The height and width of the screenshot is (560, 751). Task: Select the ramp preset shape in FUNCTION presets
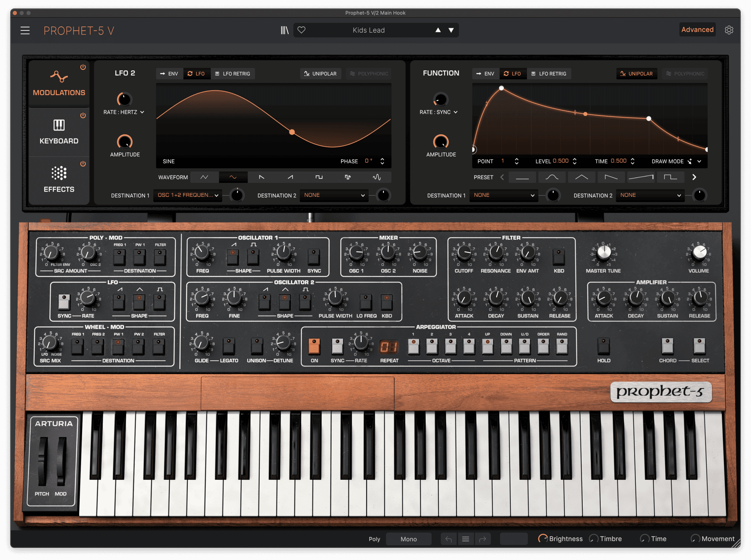coord(641,177)
